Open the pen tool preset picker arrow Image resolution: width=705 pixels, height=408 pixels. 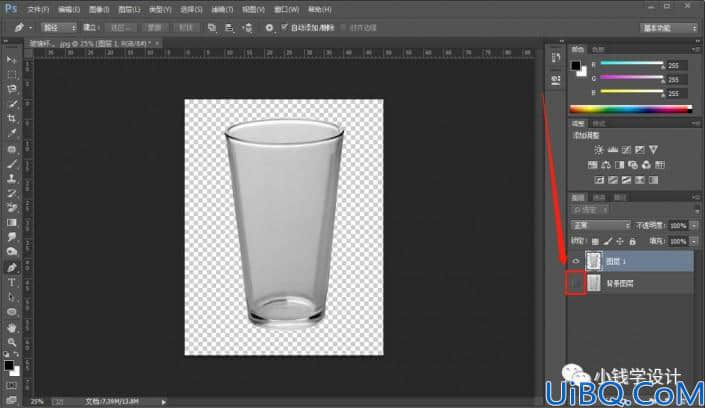pos(30,28)
